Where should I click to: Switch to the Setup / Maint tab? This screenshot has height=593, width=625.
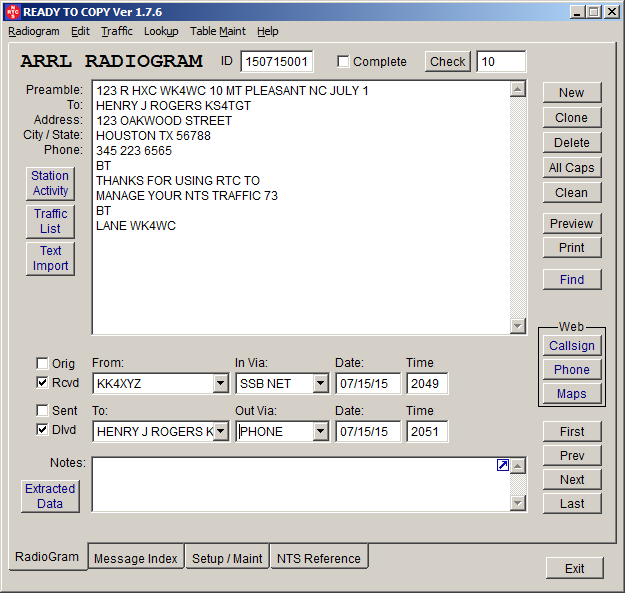(x=227, y=558)
